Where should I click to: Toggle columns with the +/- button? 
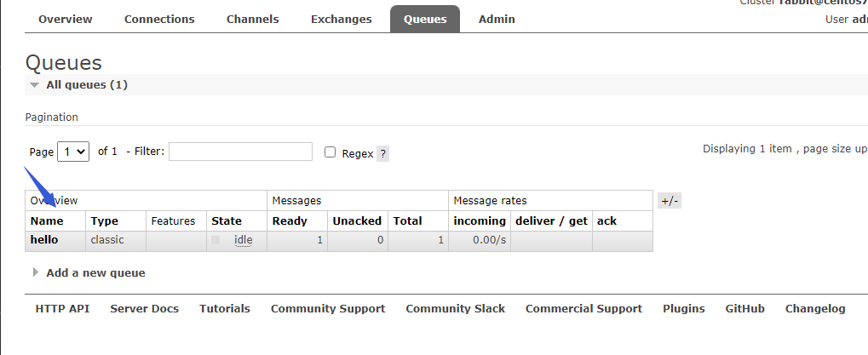coord(670,201)
